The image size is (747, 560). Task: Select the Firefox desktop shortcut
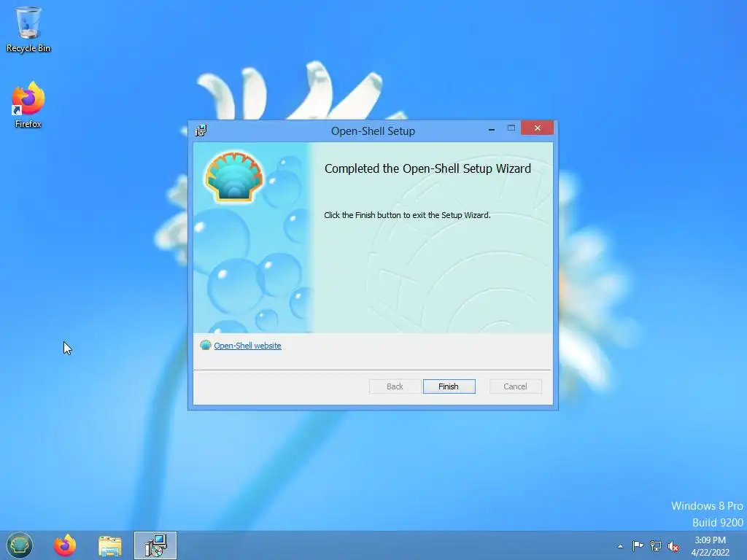28,105
